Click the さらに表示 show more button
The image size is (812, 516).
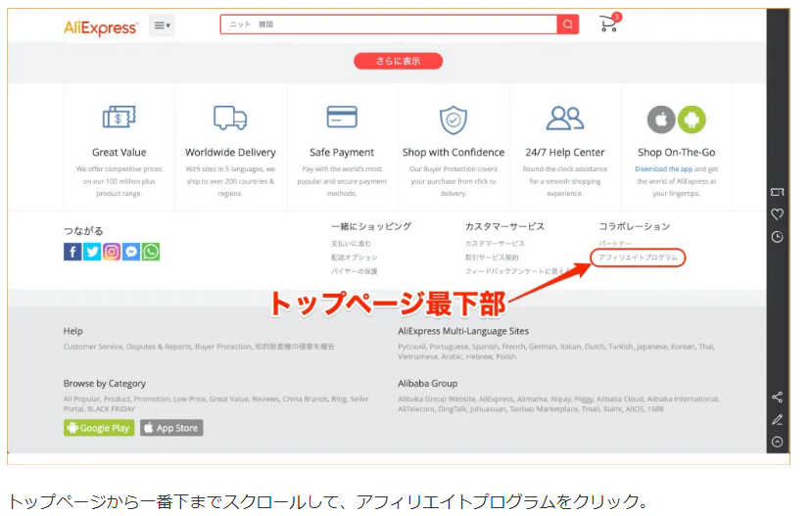398,61
